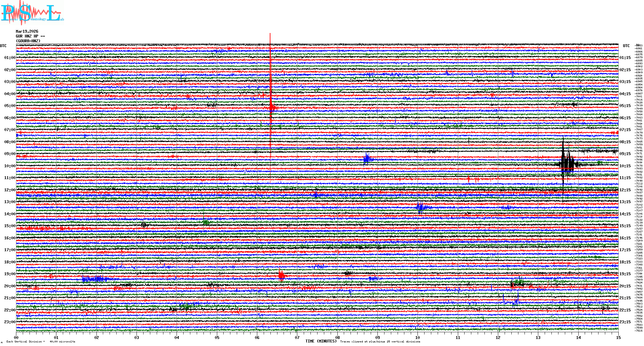Viewport: 644px width, 346px height.
Task: Click the blue event burst near minute 09
Action: 367,159
